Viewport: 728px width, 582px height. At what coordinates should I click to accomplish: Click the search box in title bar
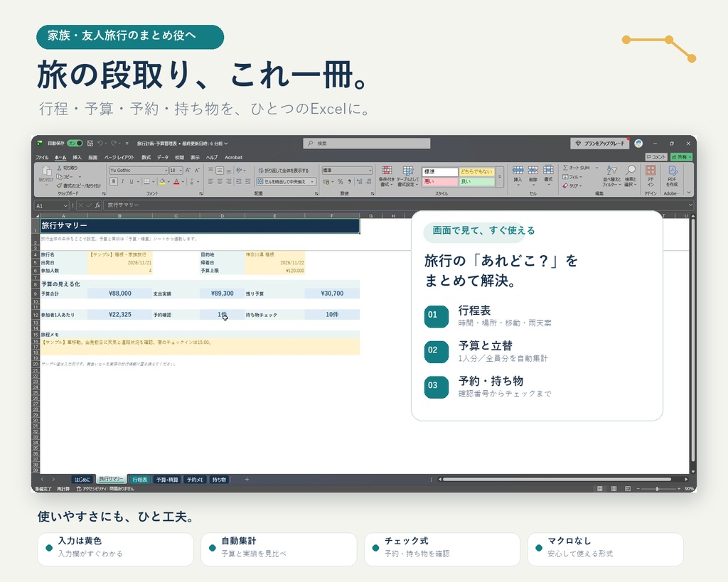(367, 144)
